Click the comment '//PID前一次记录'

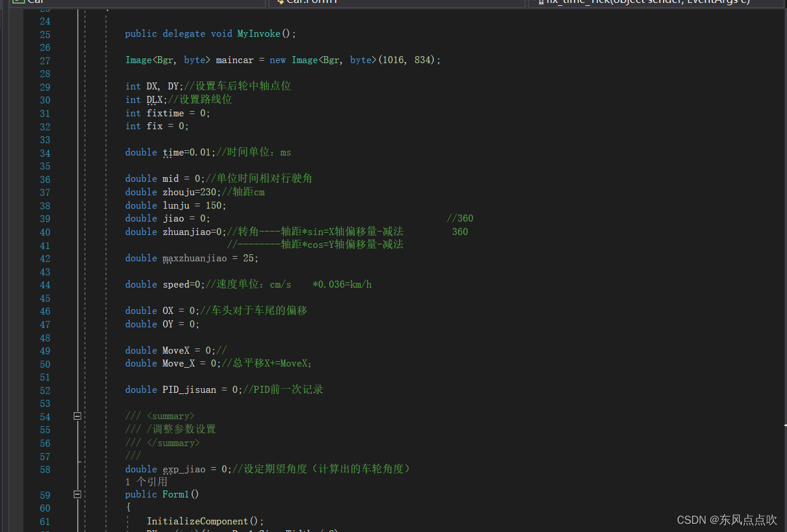283,390
